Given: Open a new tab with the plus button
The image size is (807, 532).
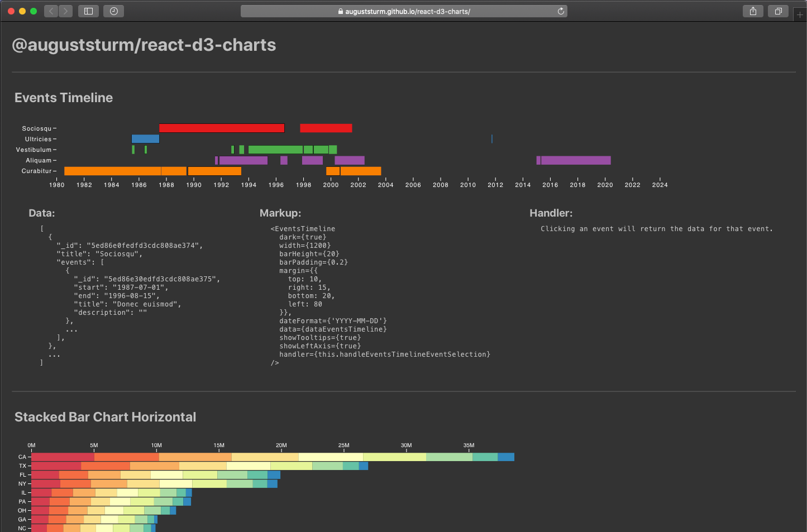Looking at the screenshot, I should [x=800, y=15].
